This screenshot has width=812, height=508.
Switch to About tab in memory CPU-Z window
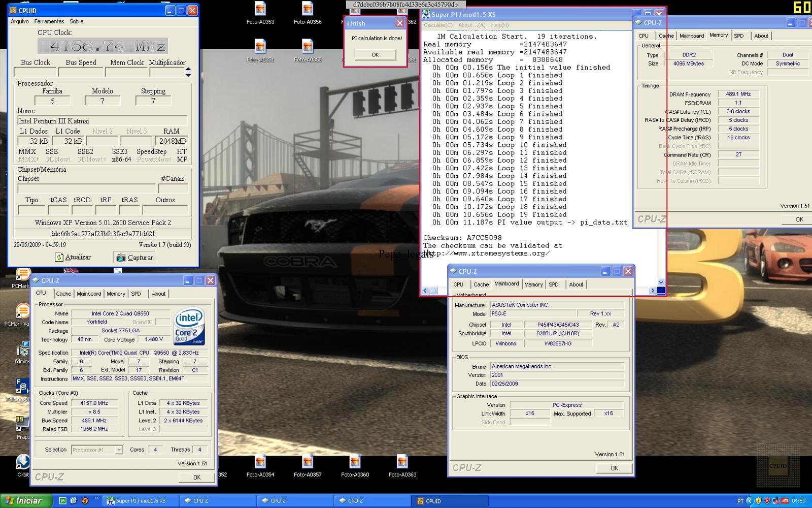[x=761, y=36]
